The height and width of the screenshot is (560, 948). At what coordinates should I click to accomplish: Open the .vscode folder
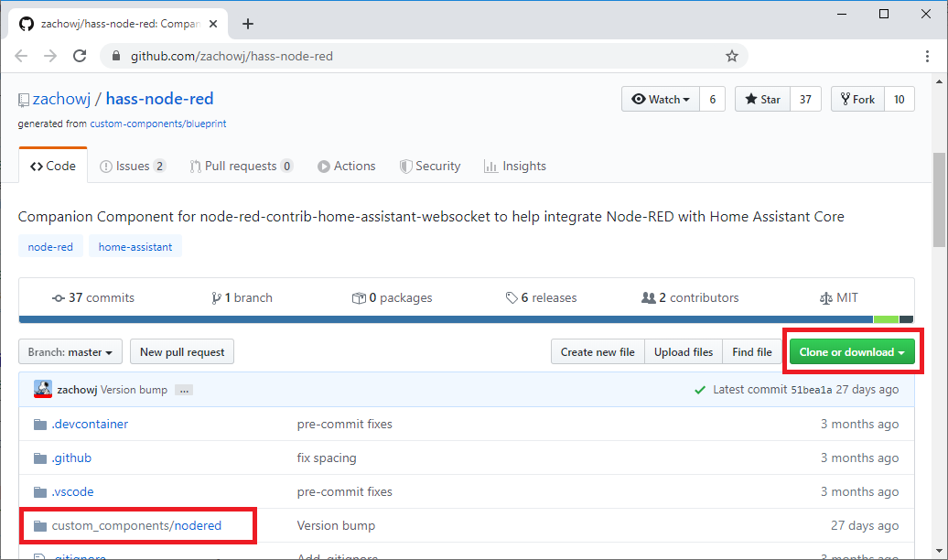tap(72, 491)
